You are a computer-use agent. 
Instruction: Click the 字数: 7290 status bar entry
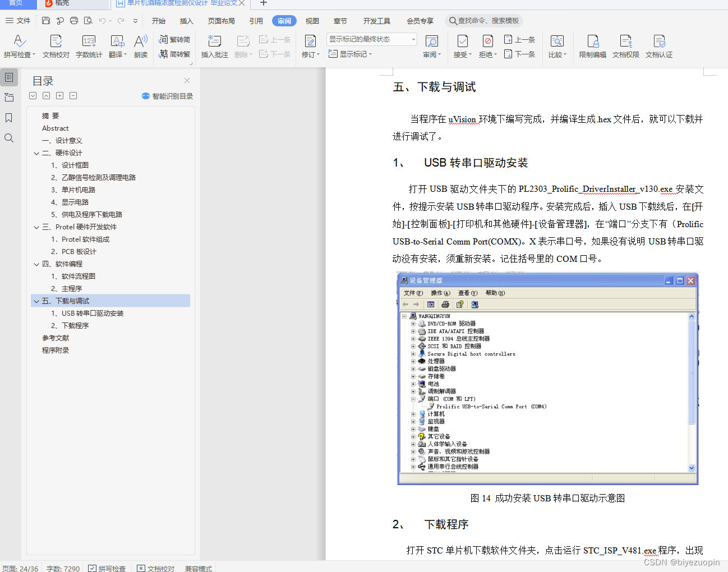(63, 568)
